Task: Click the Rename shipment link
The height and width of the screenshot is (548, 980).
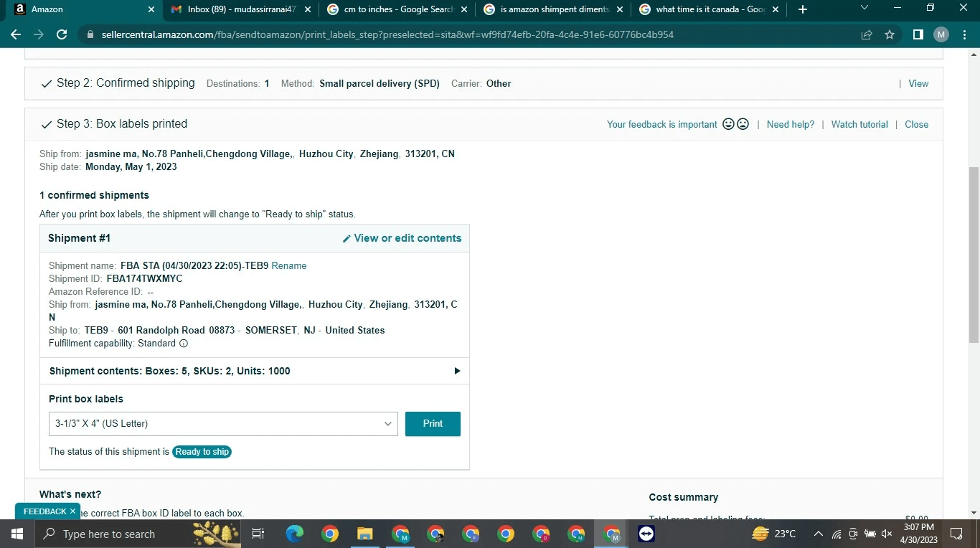Action: pyautogui.click(x=289, y=266)
